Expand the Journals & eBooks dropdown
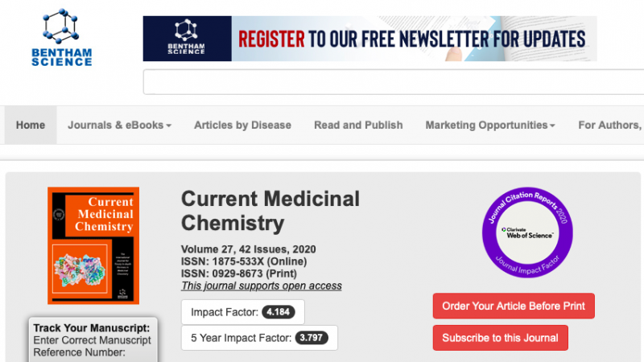This screenshot has height=362, width=644. pyautogui.click(x=119, y=125)
